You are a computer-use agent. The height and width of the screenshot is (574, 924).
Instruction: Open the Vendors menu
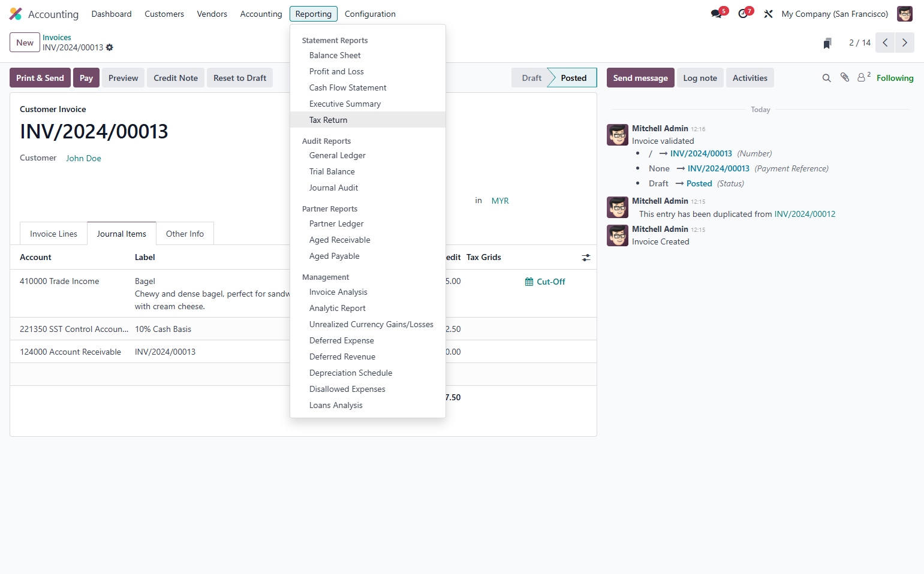(x=212, y=14)
